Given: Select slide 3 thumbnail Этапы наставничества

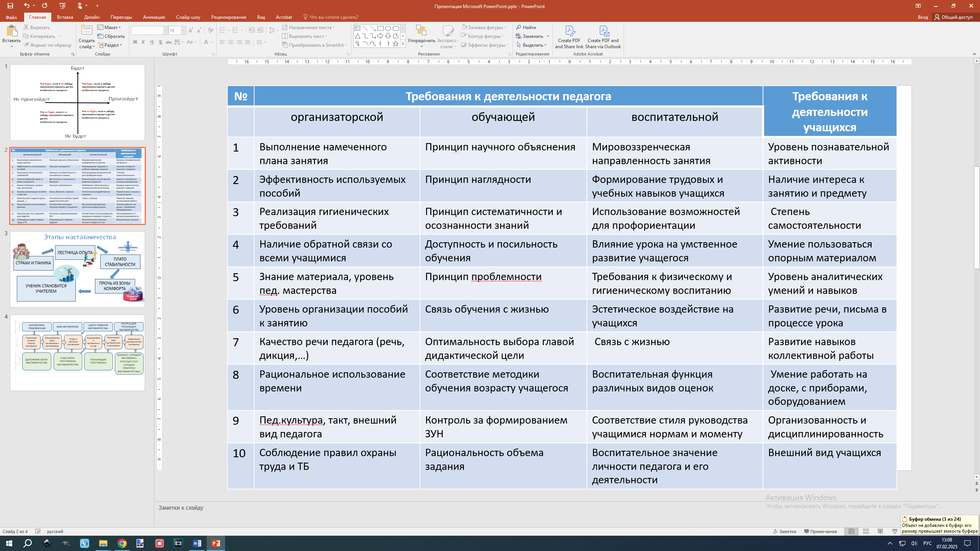Looking at the screenshot, I should coord(77,269).
